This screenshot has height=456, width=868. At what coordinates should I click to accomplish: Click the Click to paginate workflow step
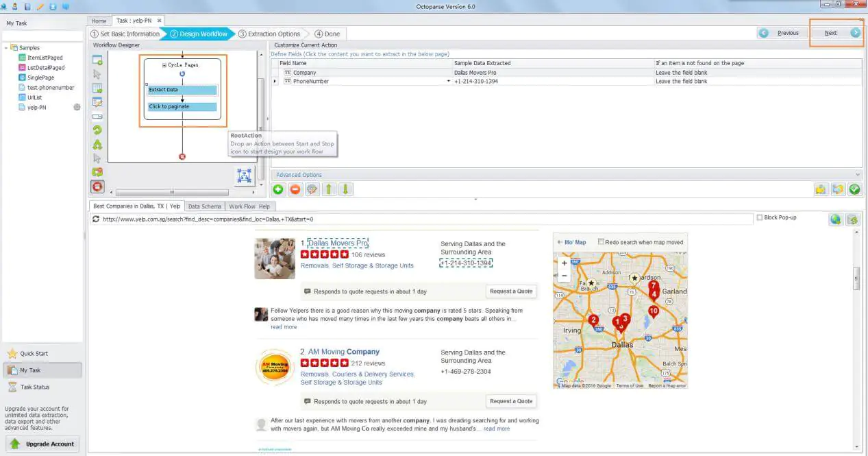pos(182,107)
